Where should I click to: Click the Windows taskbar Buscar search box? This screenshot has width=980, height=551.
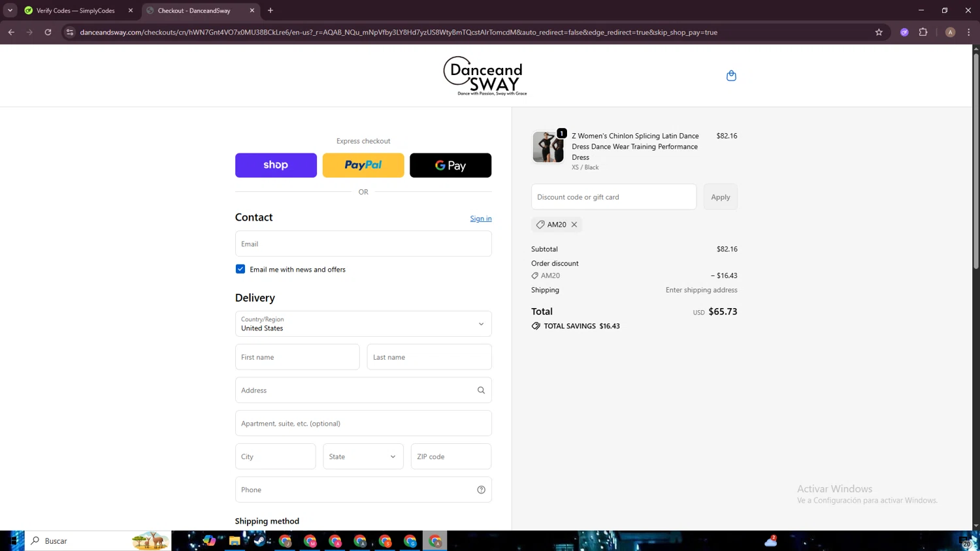98,541
